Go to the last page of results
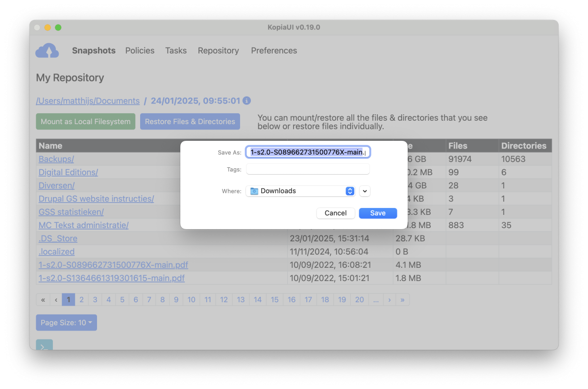Viewport: 588px width, 389px height. click(402, 300)
